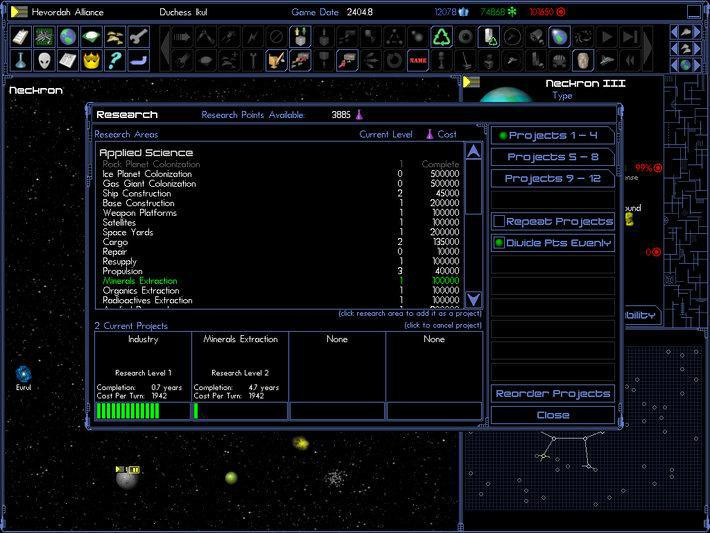
Task: Click the Reorder Projects button
Action: point(552,394)
